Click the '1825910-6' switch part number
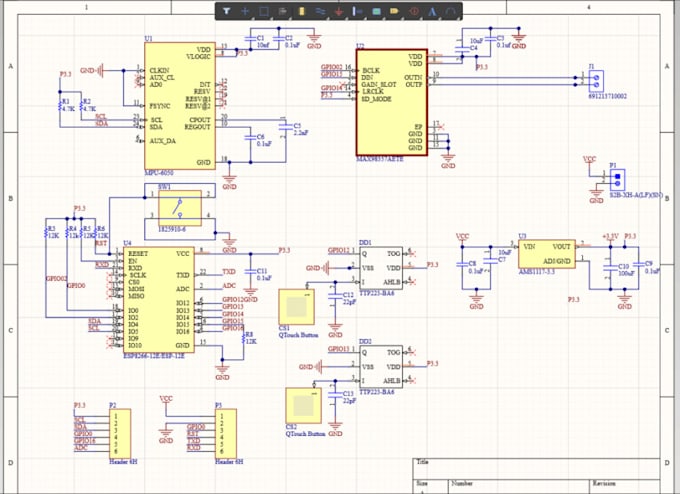 (x=172, y=229)
